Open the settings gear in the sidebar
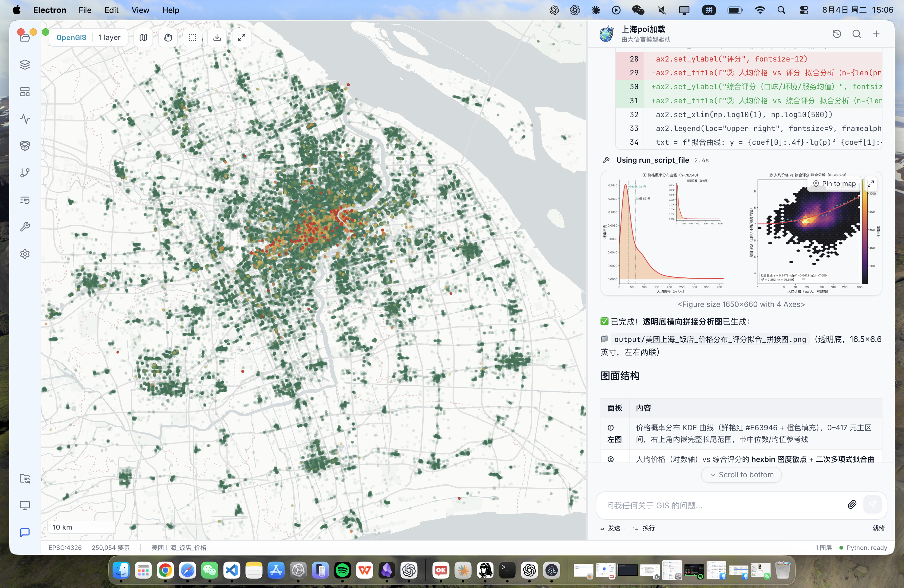Viewport: 904px width, 588px height. [25, 254]
